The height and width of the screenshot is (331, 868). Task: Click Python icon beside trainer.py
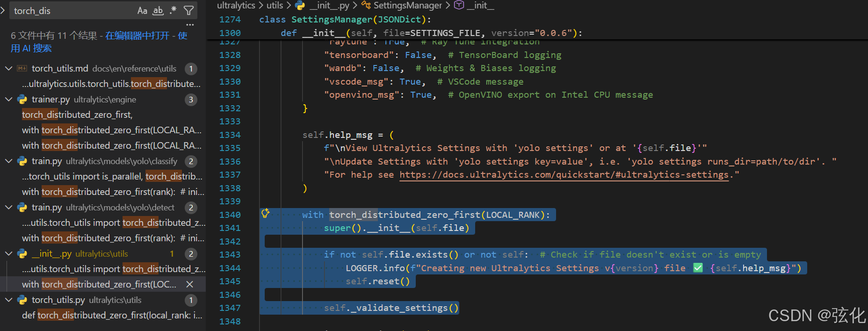point(22,99)
